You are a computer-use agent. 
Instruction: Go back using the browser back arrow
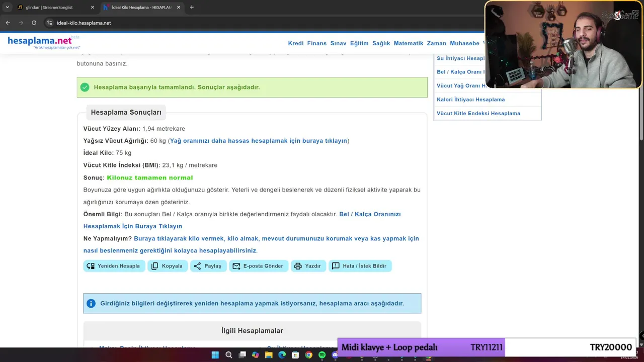tap(8, 23)
